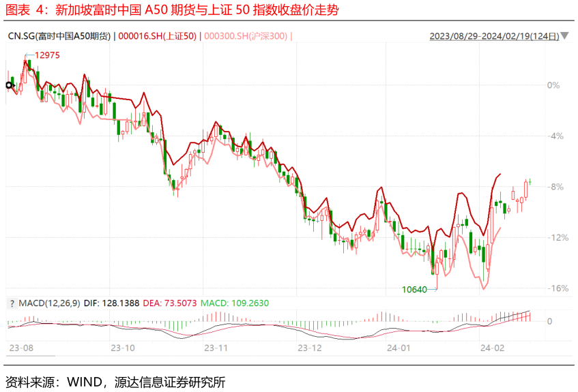Click the 24-02 time axis label
Viewport: 578px width, 392px height.
(x=492, y=348)
